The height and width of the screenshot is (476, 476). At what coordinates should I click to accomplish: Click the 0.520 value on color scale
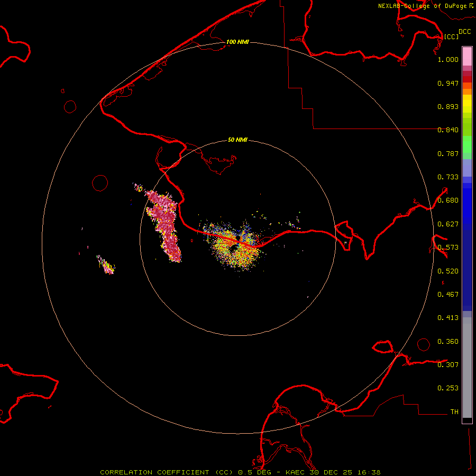(448, 271)
